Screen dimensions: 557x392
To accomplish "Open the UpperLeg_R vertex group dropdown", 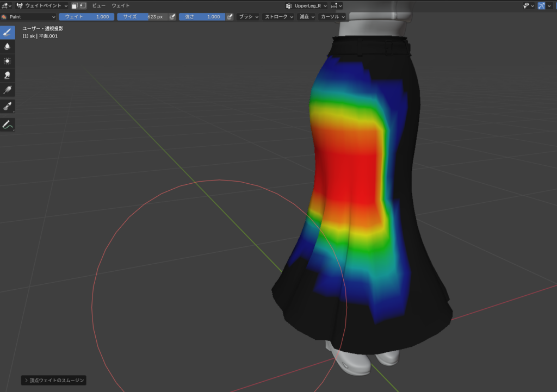I will pyautogui.click(x=307, y=5).
